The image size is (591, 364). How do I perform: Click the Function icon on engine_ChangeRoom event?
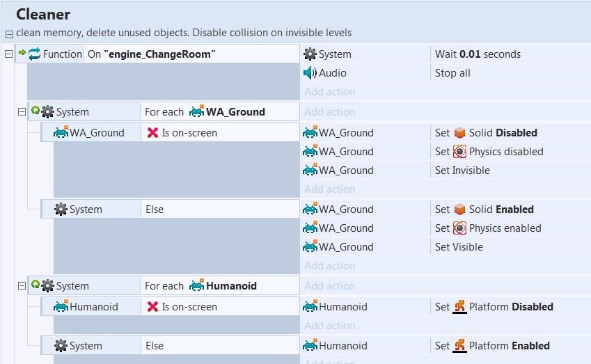[34, 54]
